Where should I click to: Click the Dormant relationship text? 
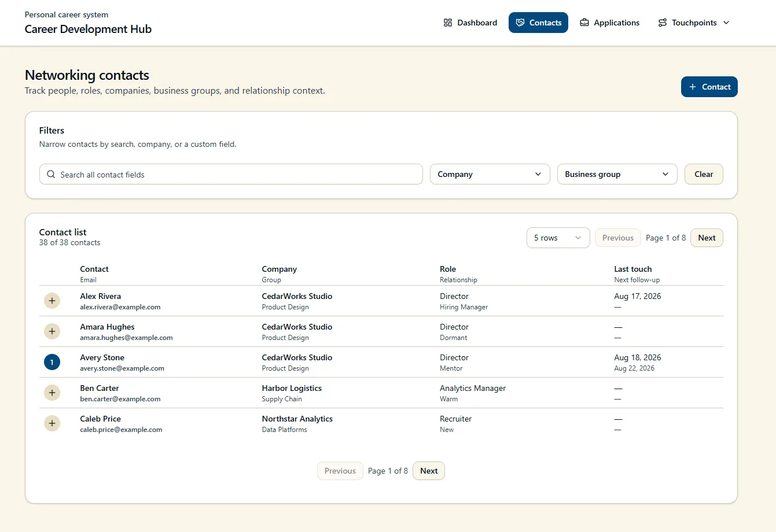pyautogui.click(x=454, y=338)
